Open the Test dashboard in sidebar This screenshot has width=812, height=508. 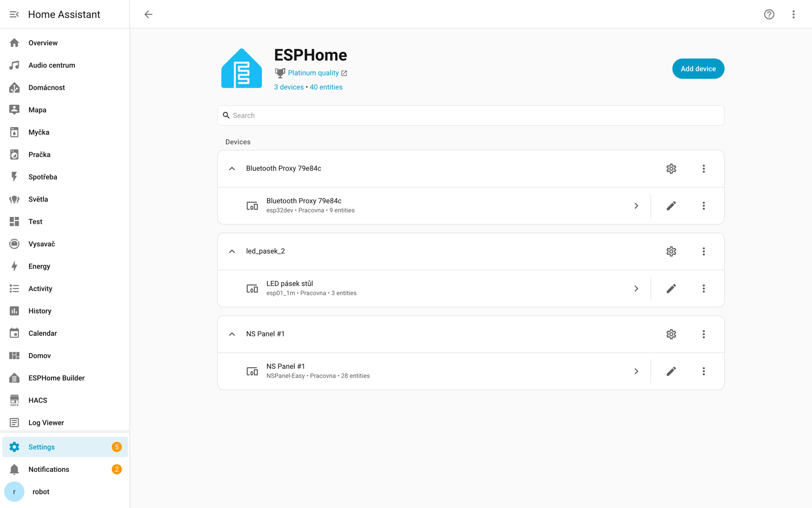pyautogui.click(x=65, y=221)
